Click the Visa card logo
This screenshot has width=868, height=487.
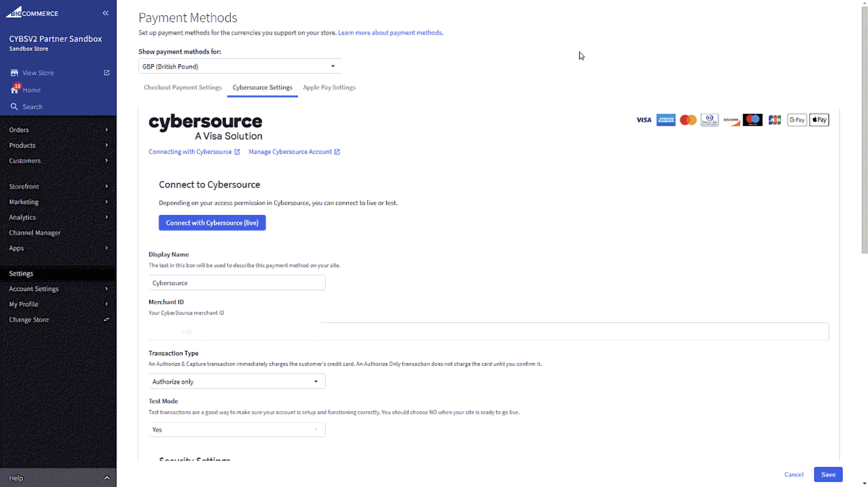pos(643,120)
